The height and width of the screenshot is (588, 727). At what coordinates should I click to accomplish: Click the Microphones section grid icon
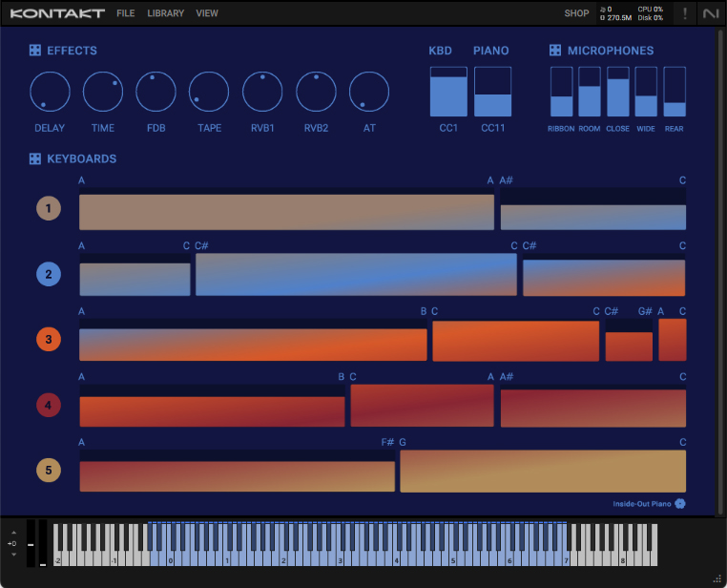(555, 51)
